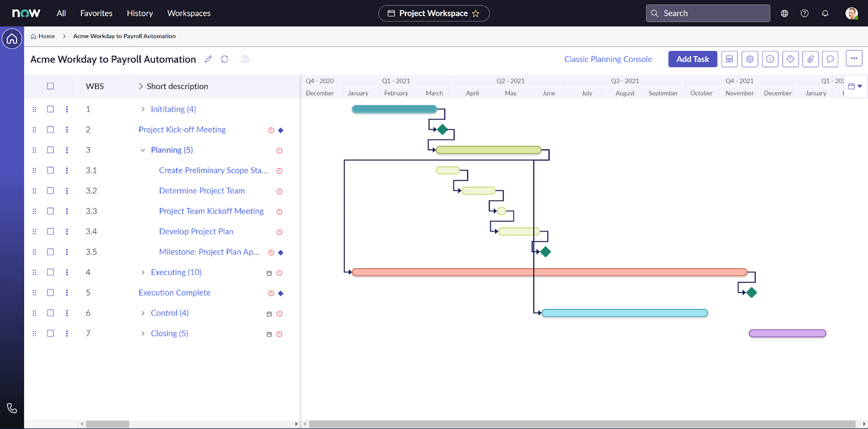Click the teal Inititating Gantt bar
The height and width of the screenshot is (429, 868).
pos(394,109)
